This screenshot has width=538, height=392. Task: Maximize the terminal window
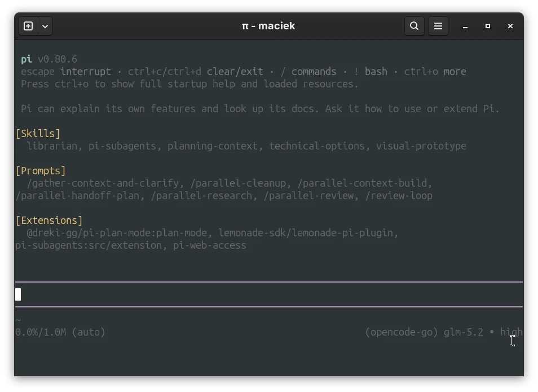point(488,26)
